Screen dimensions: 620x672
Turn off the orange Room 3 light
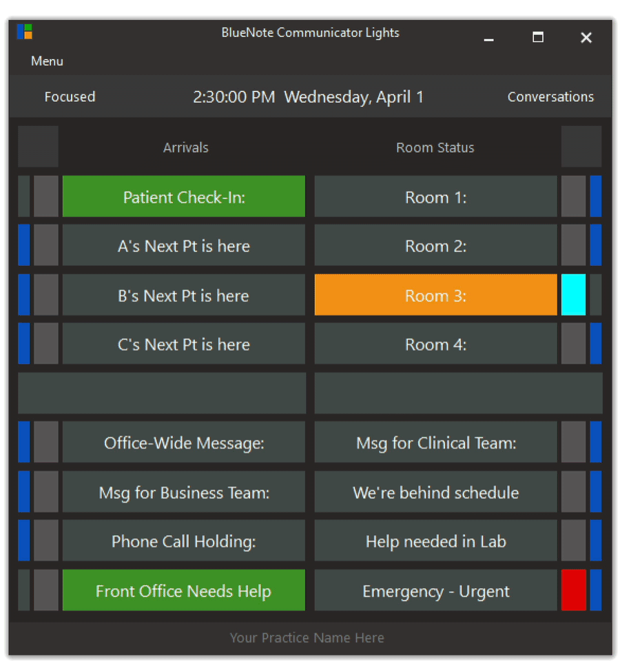[x=435, y=295]
